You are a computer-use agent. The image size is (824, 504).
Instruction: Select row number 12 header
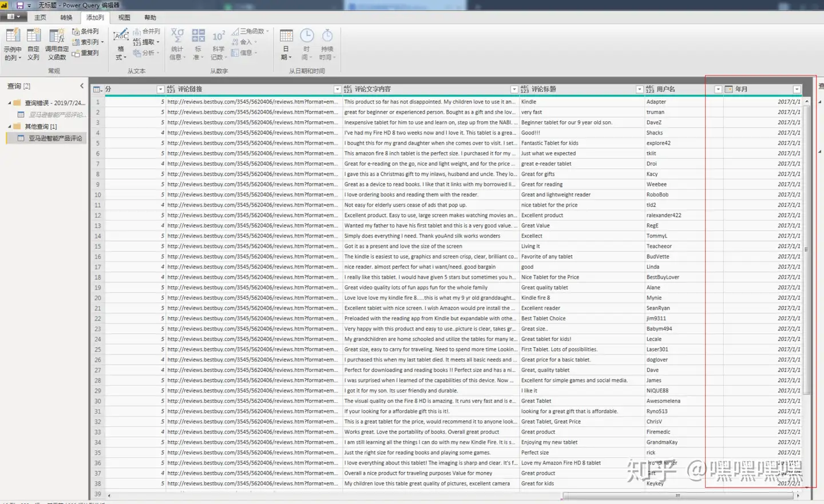point(98,215)
